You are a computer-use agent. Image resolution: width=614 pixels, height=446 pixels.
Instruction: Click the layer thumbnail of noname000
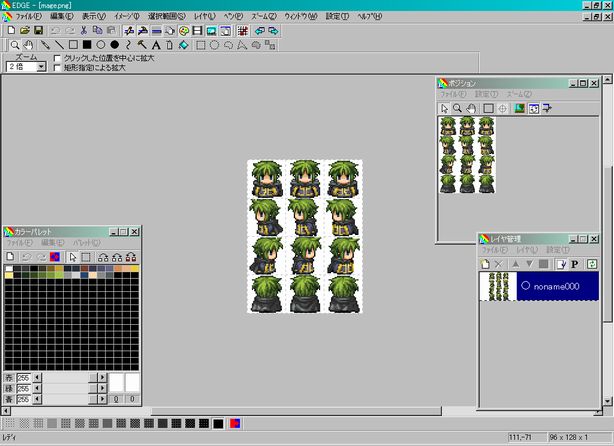pos(498,286)
